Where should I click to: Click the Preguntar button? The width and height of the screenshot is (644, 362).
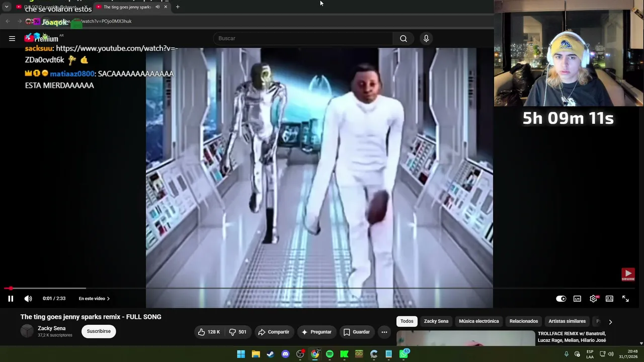click(x=316, y=332)
